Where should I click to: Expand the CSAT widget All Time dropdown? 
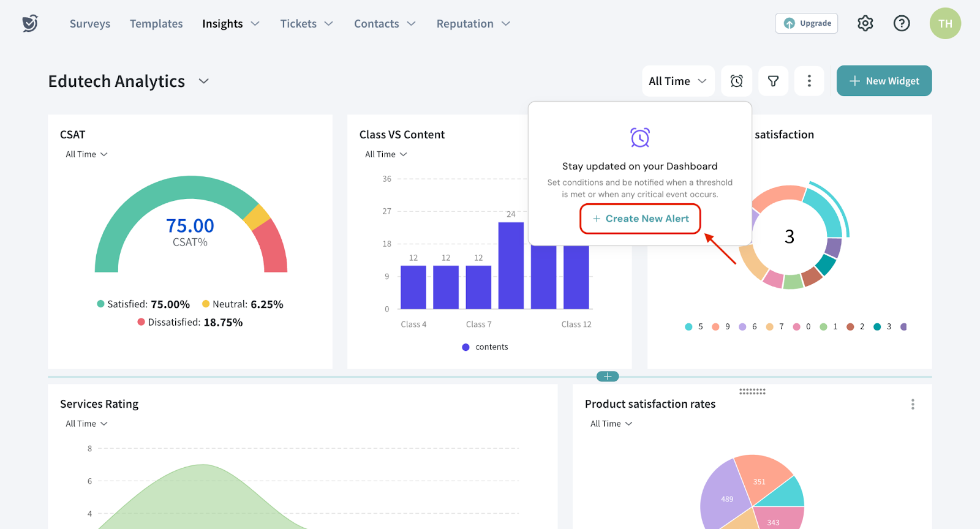click(x=86, y=154)
